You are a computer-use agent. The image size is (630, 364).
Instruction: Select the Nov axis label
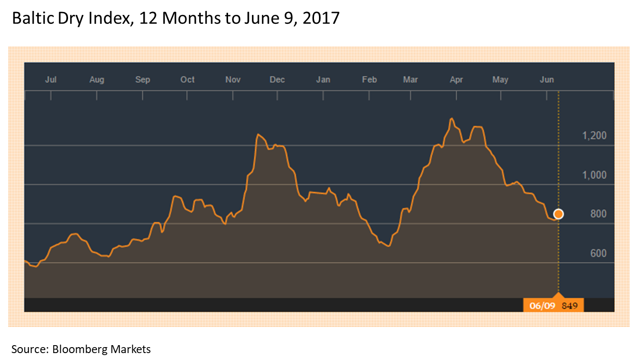[x=233, y=79]
